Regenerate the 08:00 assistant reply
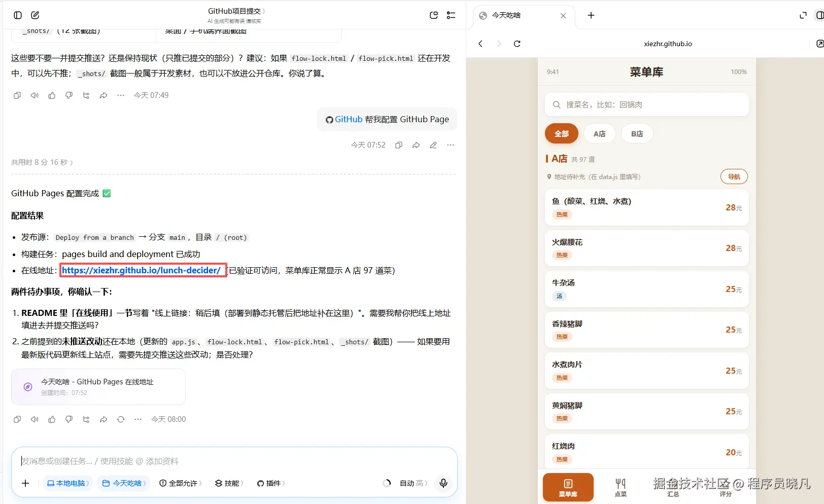 121,419
